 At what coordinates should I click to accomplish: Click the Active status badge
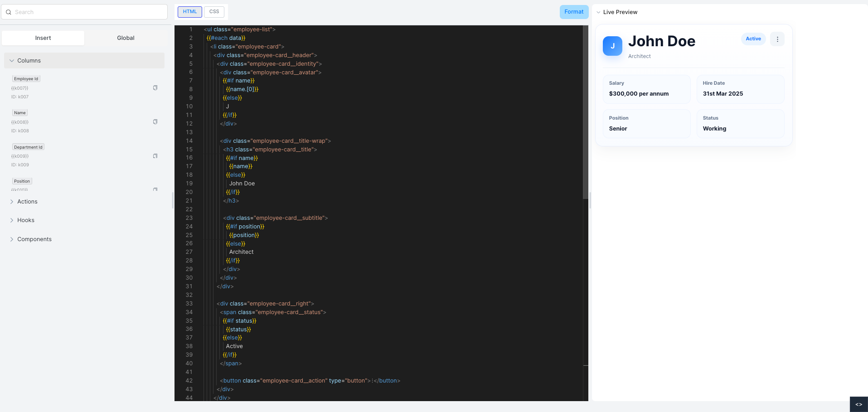click(x=753, y=39)
